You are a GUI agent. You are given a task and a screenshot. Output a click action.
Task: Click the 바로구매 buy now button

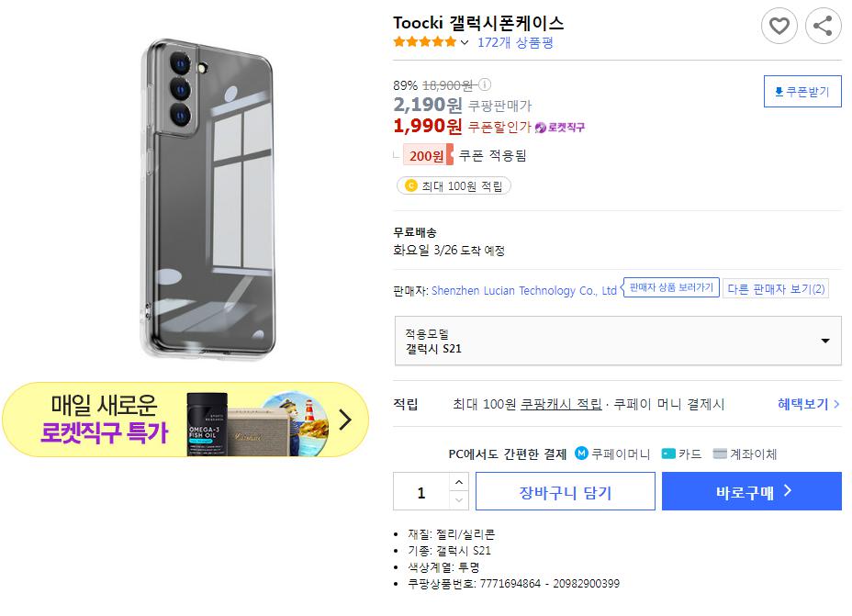point(751,492)
